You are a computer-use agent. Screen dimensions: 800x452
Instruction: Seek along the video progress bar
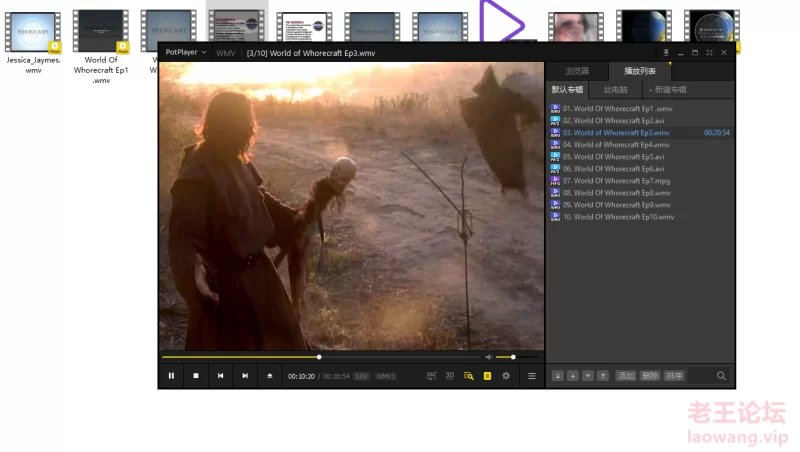point(321,357)
